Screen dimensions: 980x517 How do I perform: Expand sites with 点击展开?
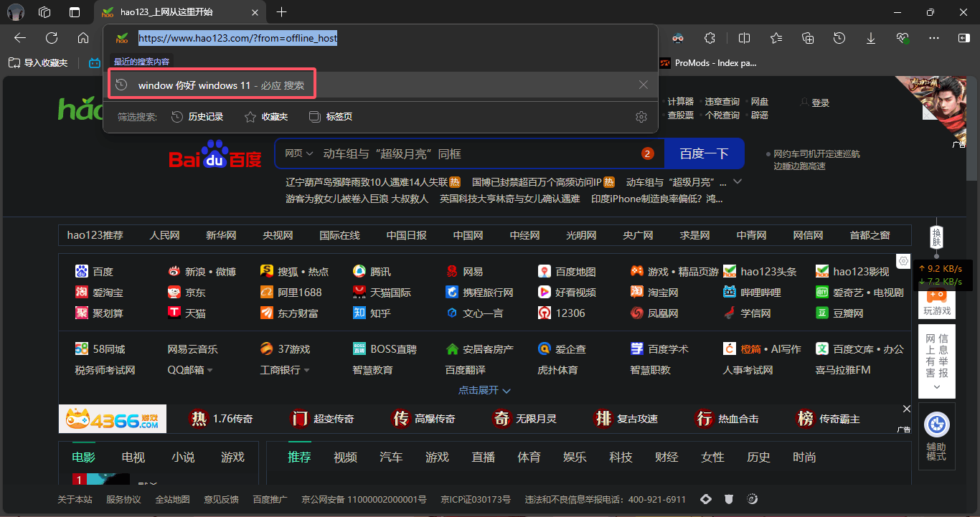(x=484, y=390)
